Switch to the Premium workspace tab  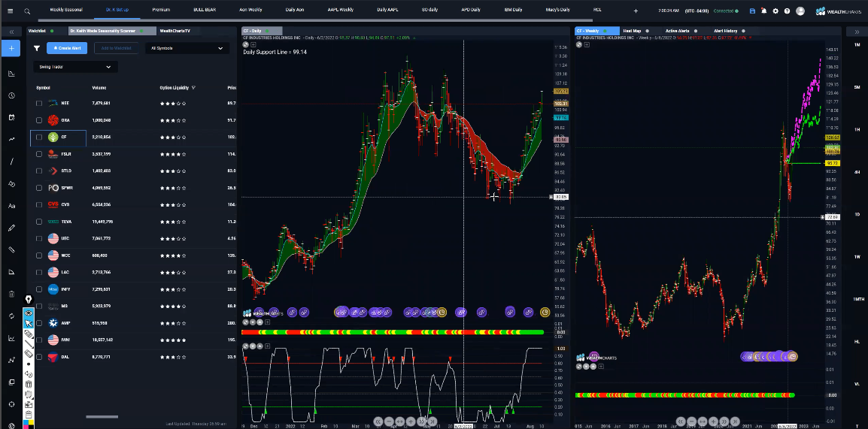pos(161,10)
